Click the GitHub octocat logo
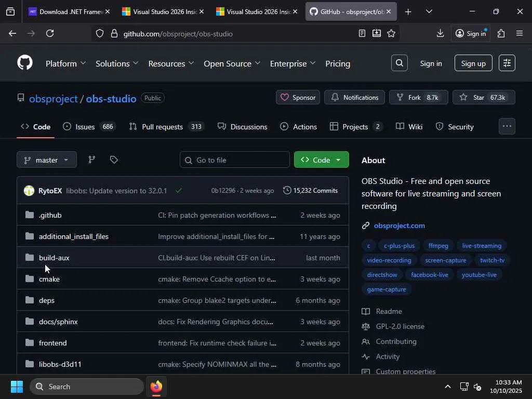This screenshot has width=532, height=399. coord(25,63)
